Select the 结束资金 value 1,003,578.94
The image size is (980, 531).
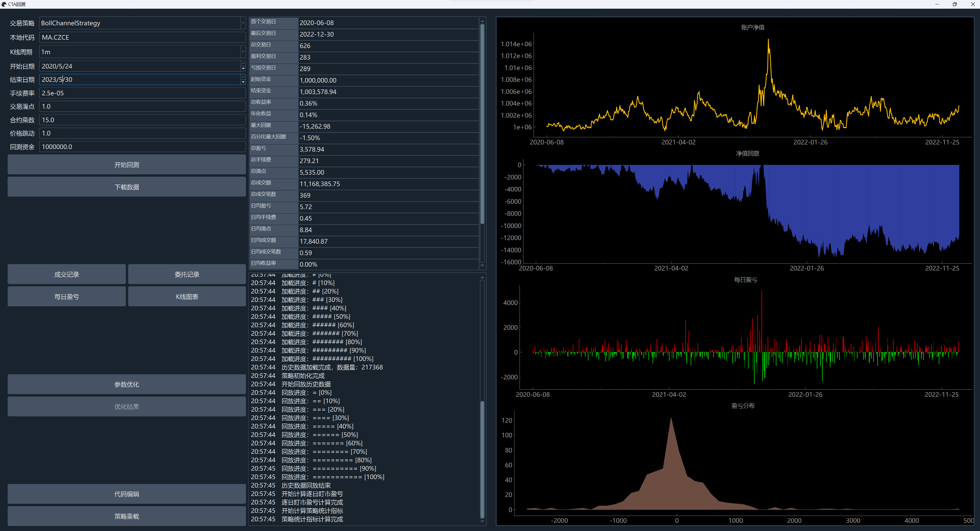coord(318,92)
